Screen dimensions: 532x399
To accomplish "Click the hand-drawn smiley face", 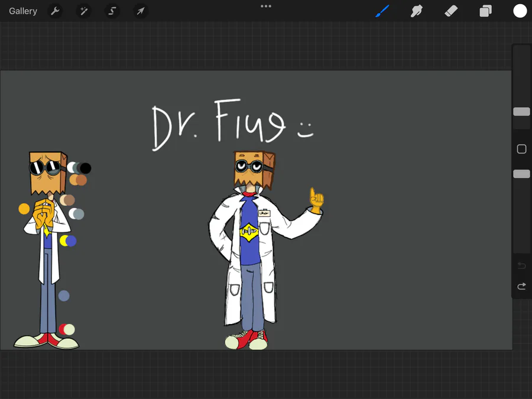I will (x=306, y=130).
